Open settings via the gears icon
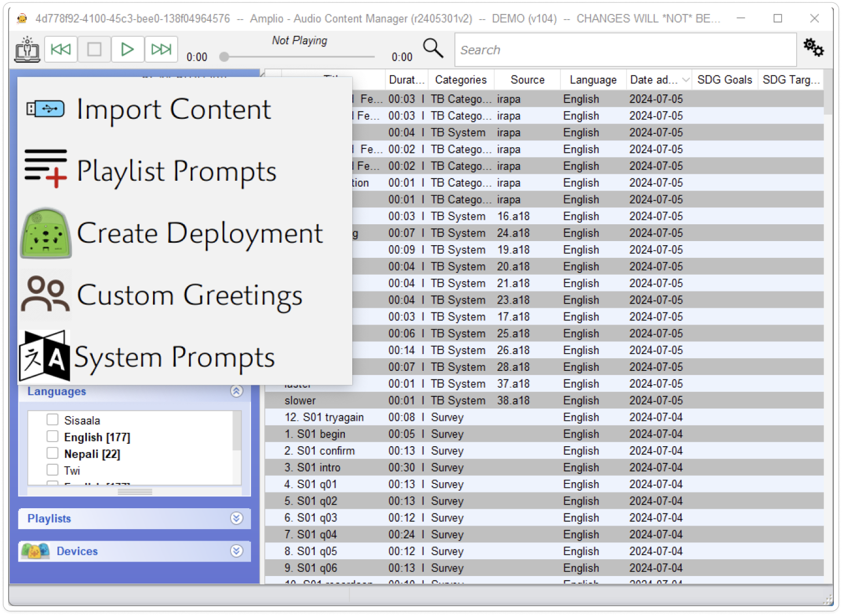Viewport: 842px width, 616px height. [x=814, y=48]
